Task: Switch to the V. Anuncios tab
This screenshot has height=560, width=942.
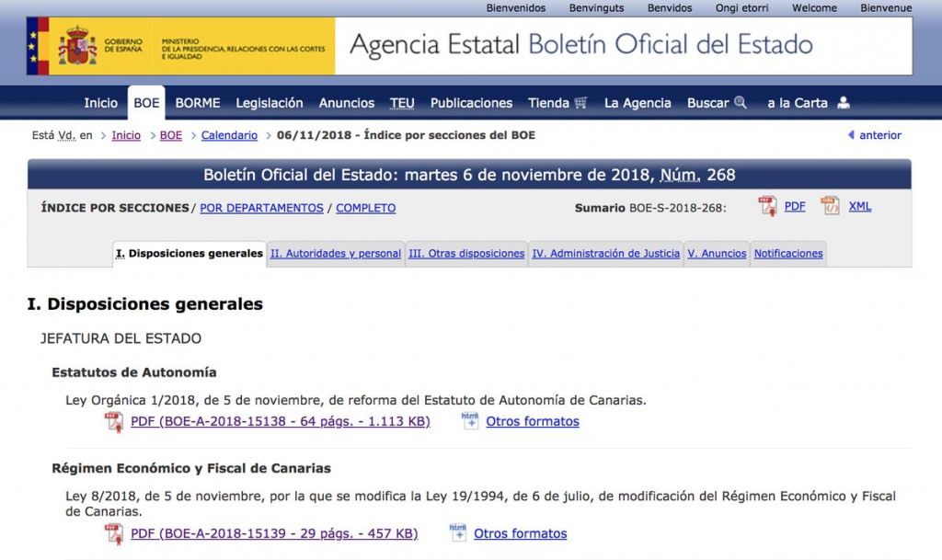Action: pos(718,253)
